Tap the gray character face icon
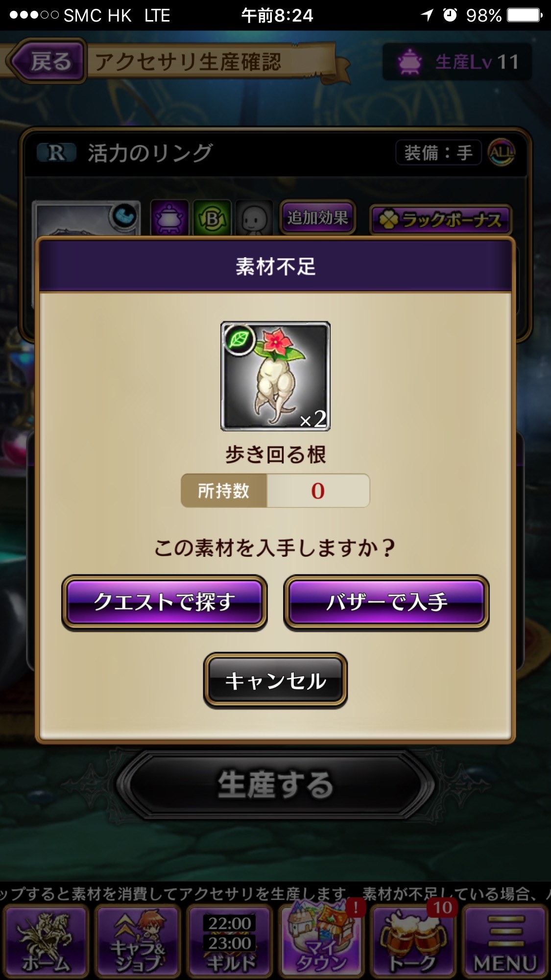 254,217
